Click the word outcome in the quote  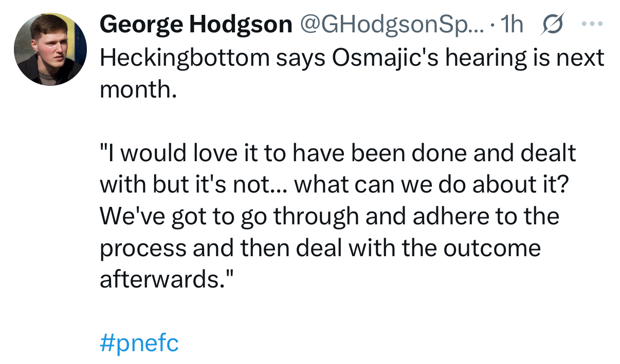(x=491, y=248)
